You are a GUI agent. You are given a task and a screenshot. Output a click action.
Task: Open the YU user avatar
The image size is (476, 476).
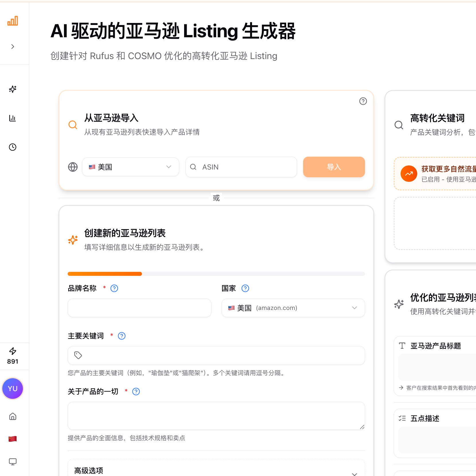(x=13, y=389)
